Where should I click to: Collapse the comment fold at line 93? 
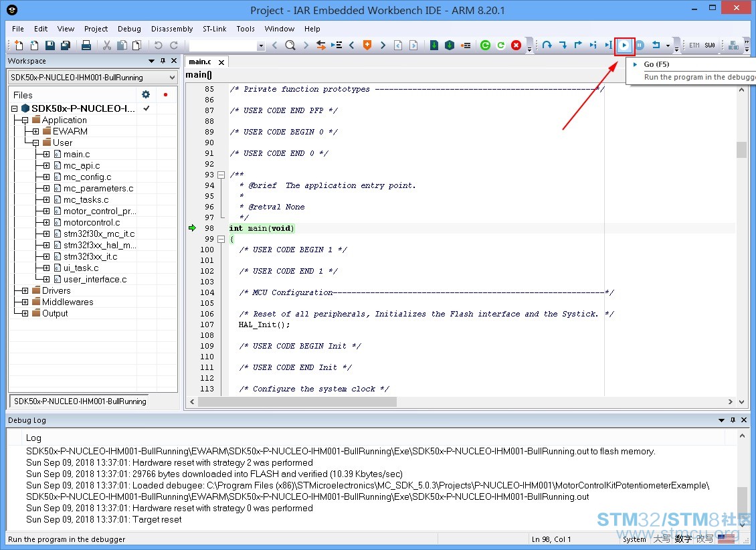click(x=221, y=175)
